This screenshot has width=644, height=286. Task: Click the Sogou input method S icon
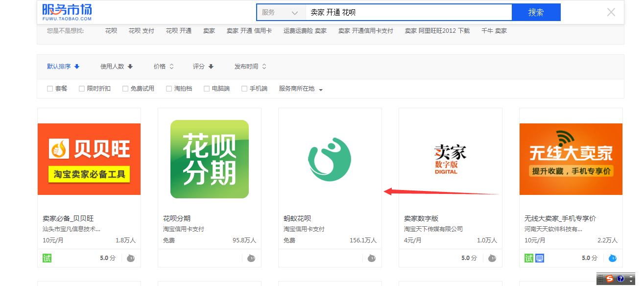click(610, 279)
